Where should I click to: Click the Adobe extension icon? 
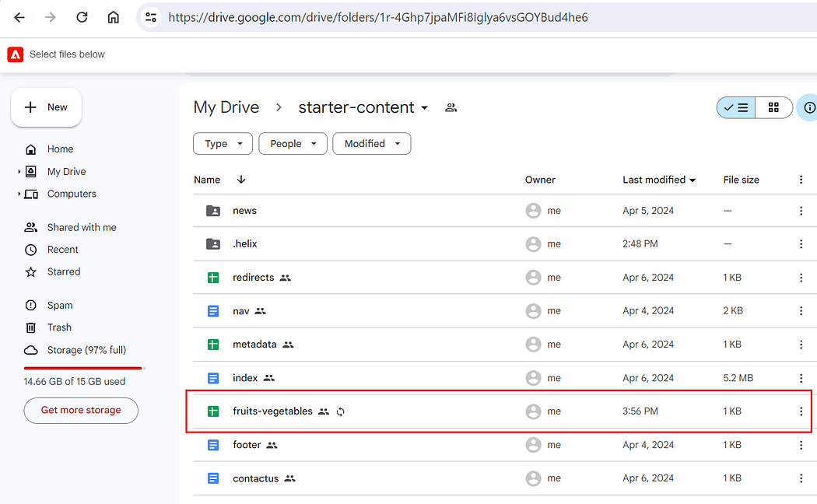click(15, 54)
